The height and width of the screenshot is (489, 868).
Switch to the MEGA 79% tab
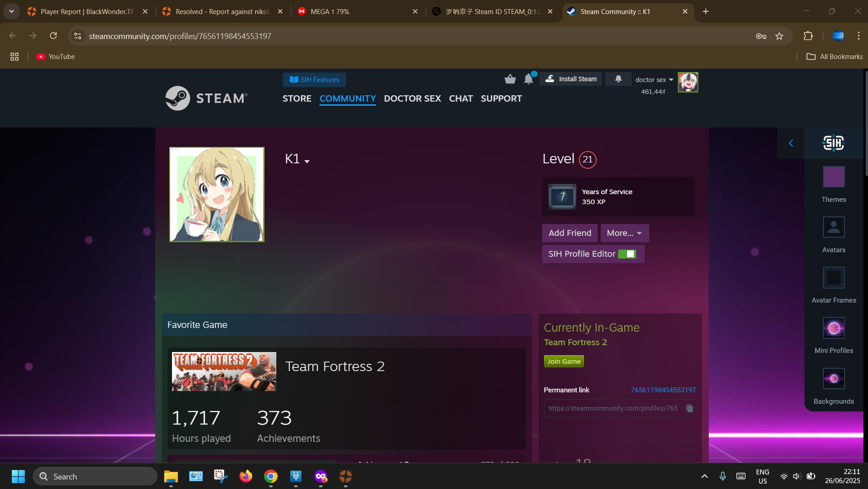click(x=357, y=12)
